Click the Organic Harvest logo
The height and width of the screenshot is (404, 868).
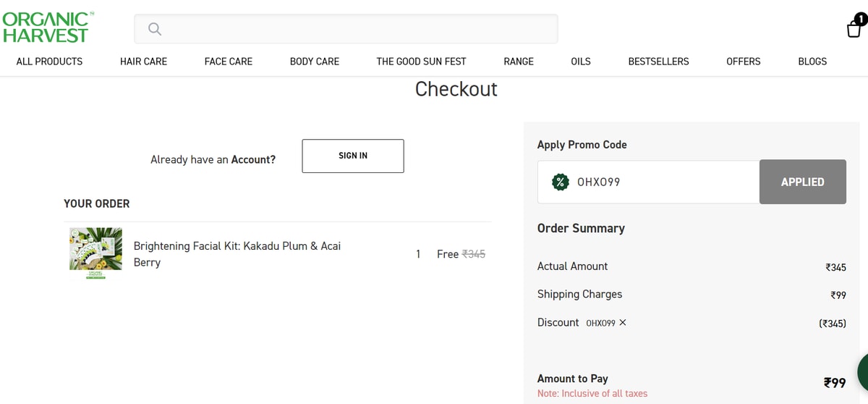point(46,28)
